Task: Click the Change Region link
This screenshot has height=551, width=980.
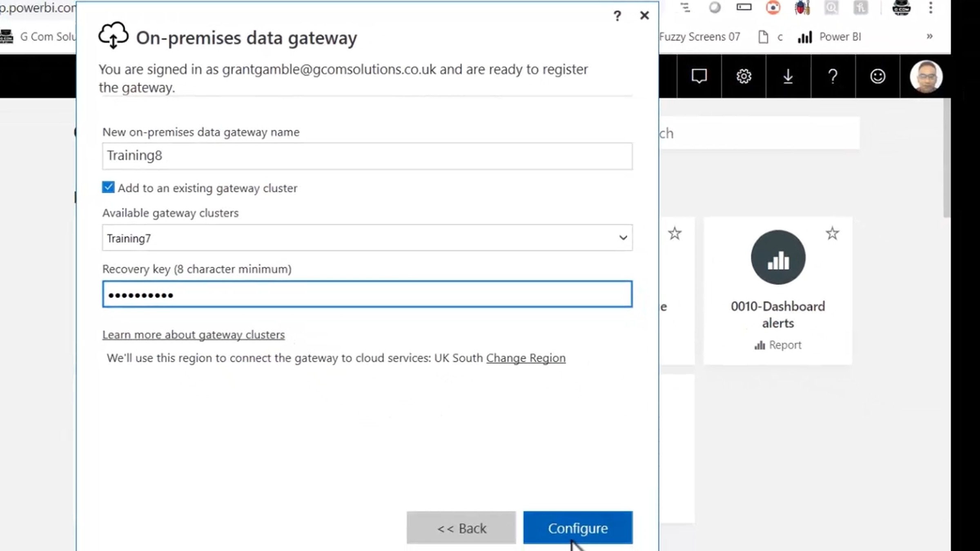Action: click(526, 358)
